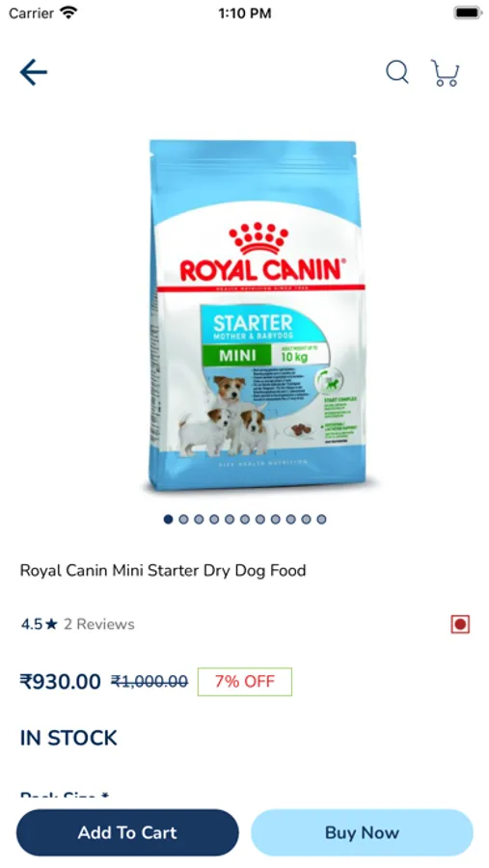Tap the product title text
489x868 pixels.
(163, 570)
